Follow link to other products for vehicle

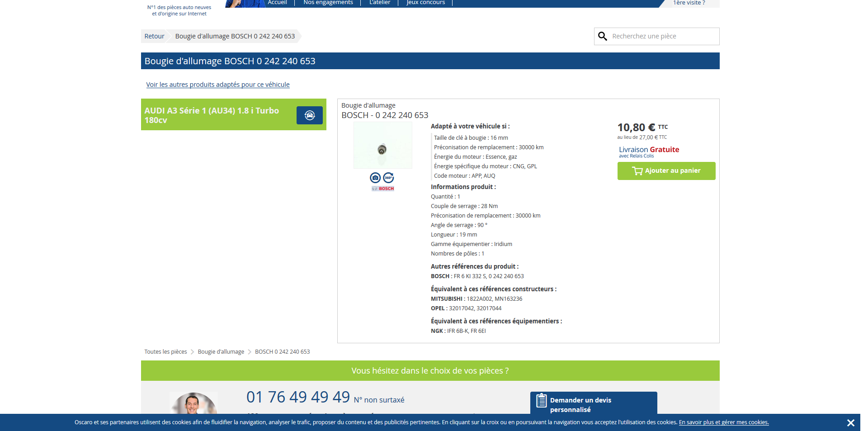[218, 85]
